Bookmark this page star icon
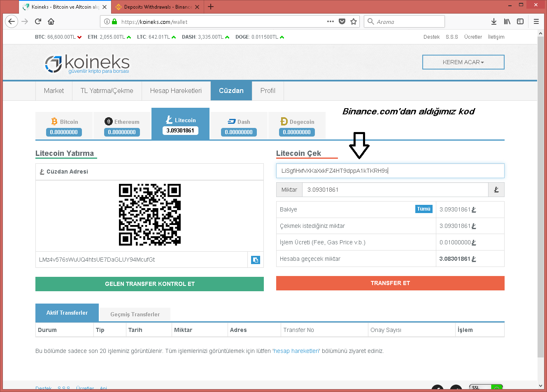This screenshot has width=547, height=392. pyautogui.click(x=354, y=21)
